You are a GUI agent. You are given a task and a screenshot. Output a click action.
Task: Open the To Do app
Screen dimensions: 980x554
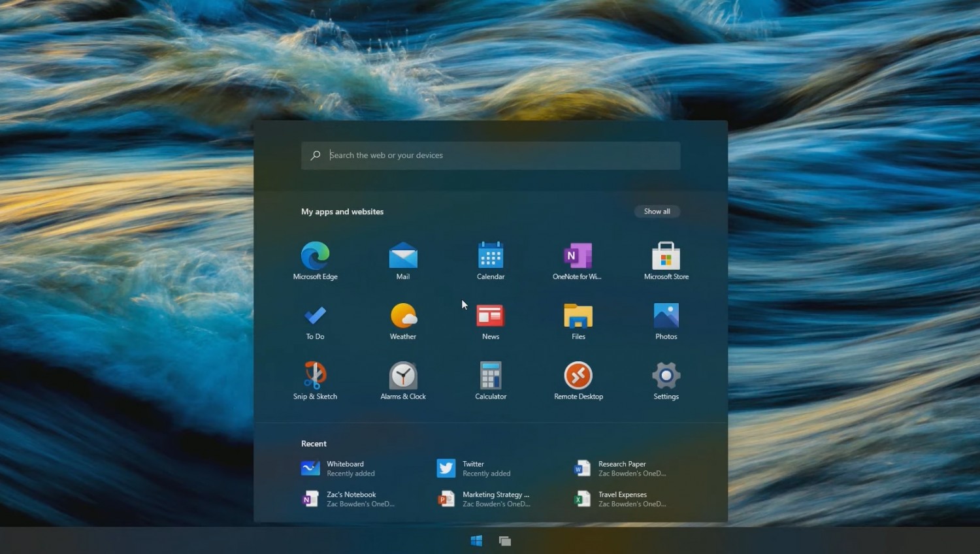(x=315, y=321)
